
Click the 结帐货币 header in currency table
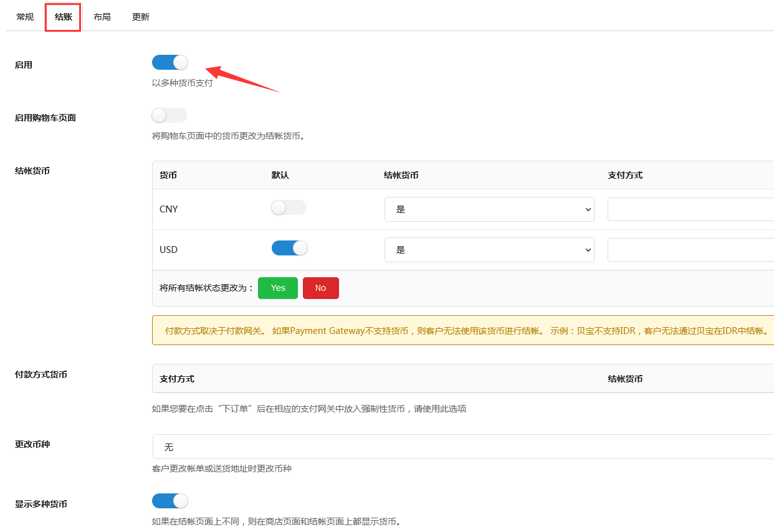(x=401, y=175)
